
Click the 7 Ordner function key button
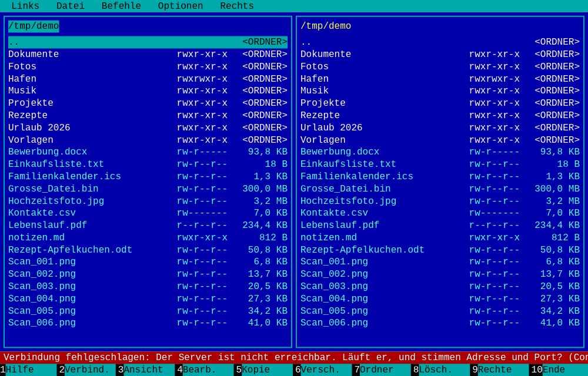tap(382, 370)
